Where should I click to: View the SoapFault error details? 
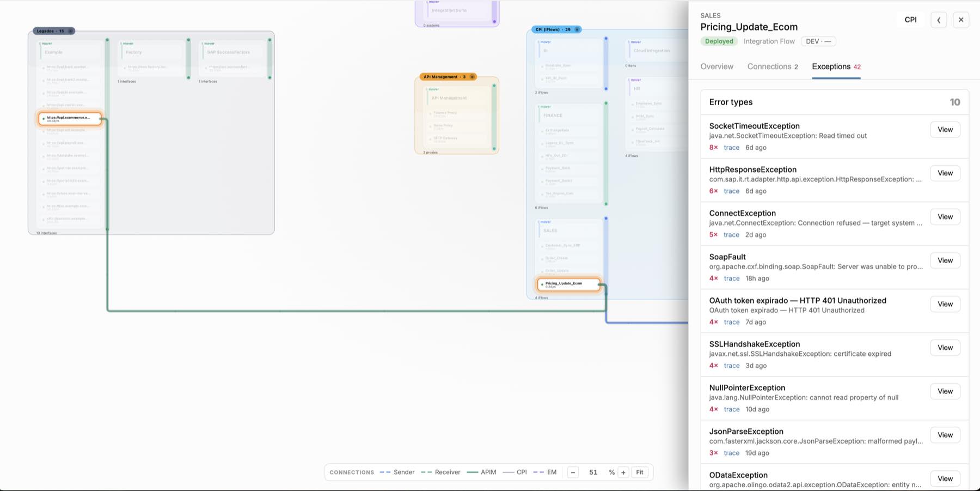945,260
